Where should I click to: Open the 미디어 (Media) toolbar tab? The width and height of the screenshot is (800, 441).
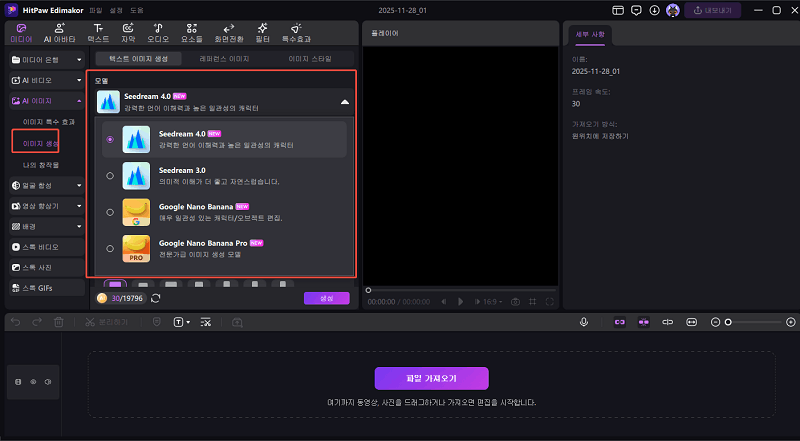pyautogui.click(x=21, y=33)
